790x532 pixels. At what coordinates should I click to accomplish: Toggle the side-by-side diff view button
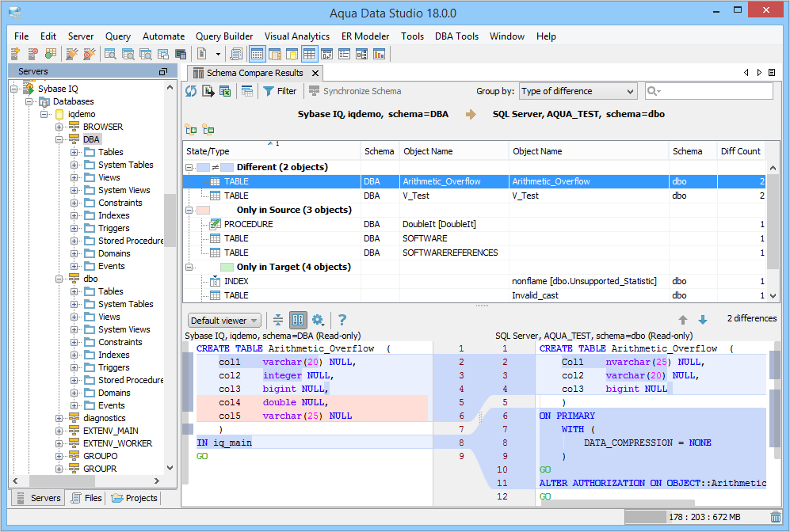point(298,320)
